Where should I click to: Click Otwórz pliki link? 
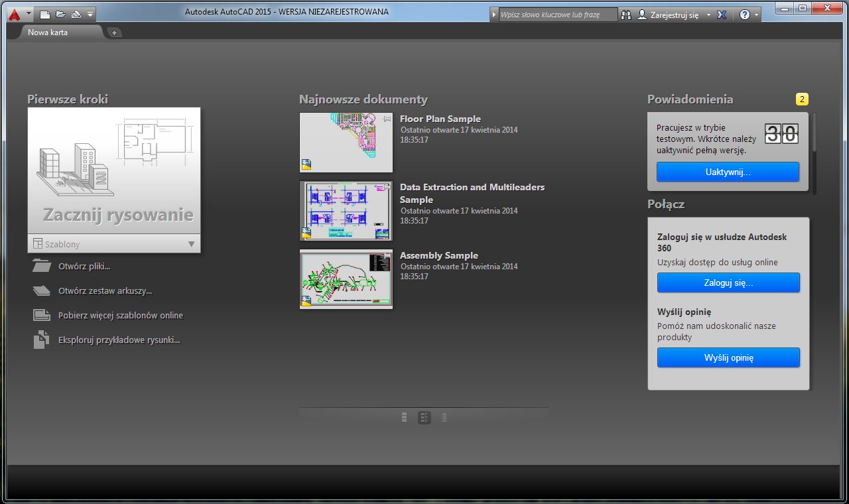click(x=84, y=267)
